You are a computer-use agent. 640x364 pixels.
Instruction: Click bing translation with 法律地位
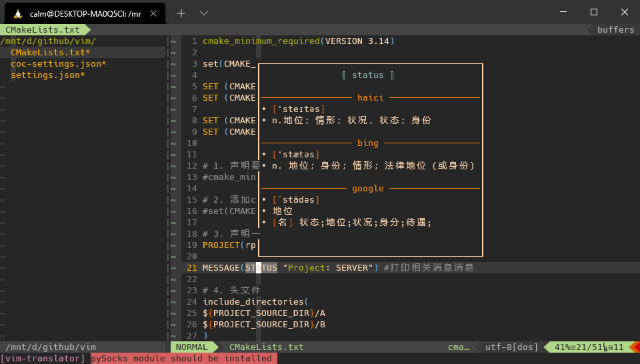(373, 166)
